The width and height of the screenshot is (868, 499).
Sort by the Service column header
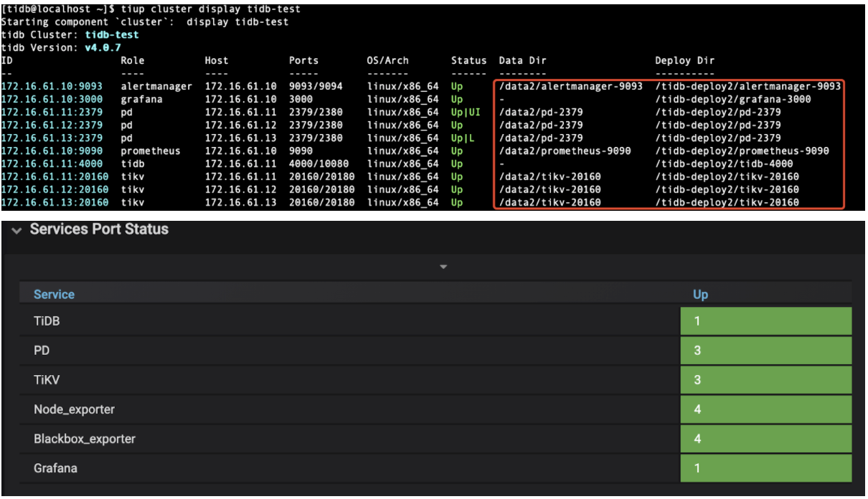(x=54, y=294)
